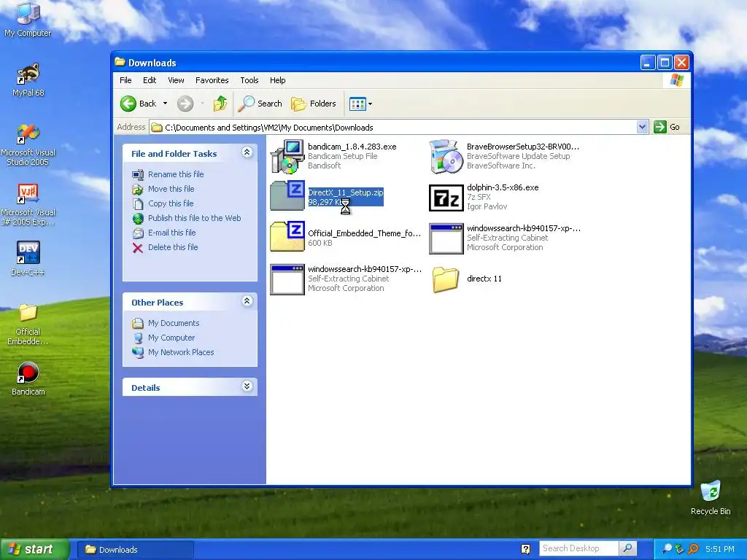This screenshot has width=747, height=560.
Task: Go to My Computer in Other Places
Action: click(x=171, y=338)
